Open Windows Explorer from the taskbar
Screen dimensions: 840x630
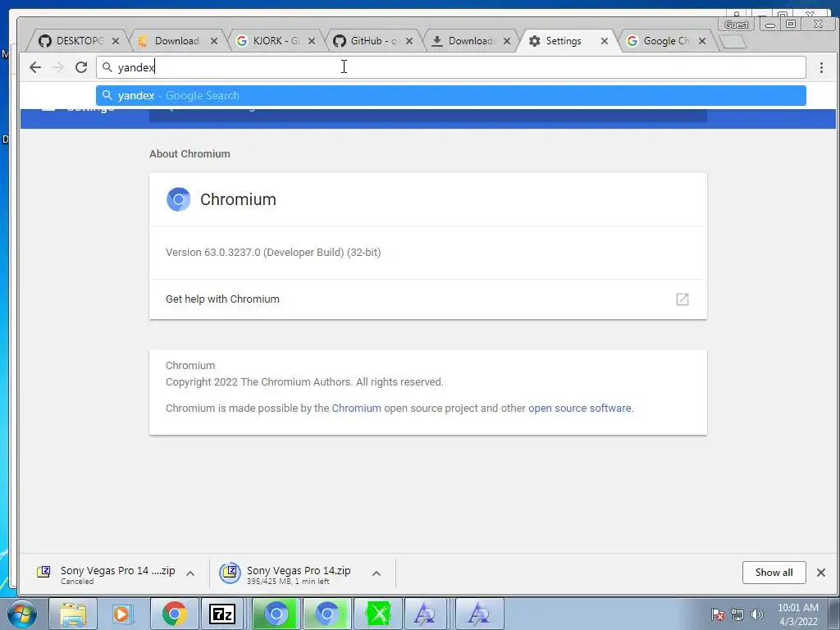pyautogui.click(x=73, y=614)
